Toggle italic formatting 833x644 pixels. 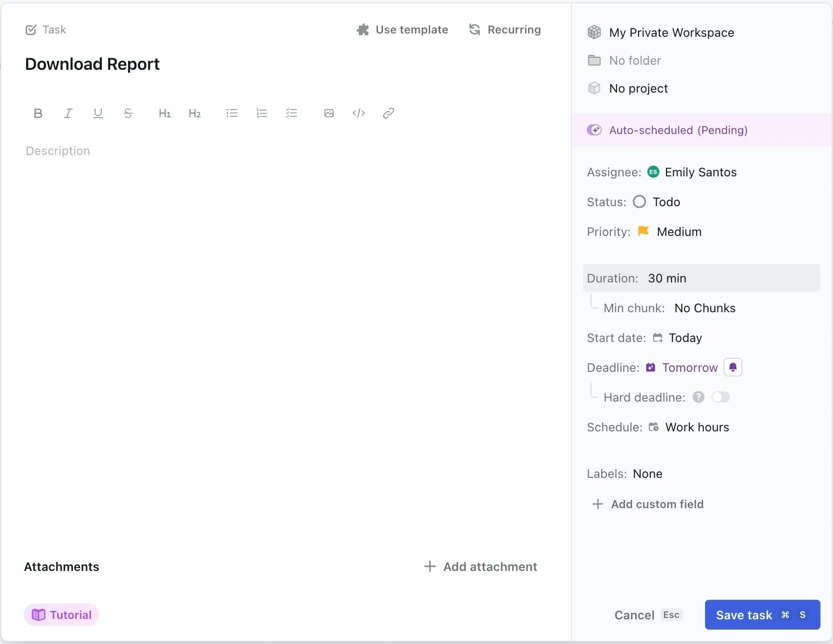pos(68,113)
